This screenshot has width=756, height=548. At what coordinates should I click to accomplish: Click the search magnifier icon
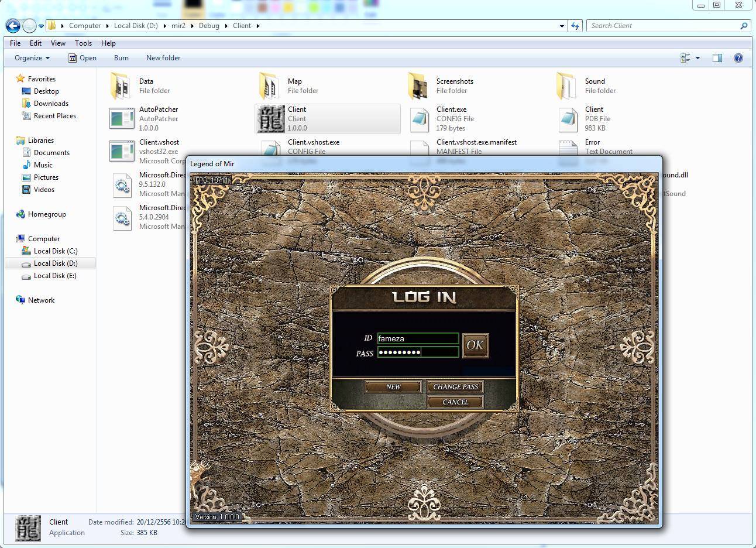click(x=744, y=26)
